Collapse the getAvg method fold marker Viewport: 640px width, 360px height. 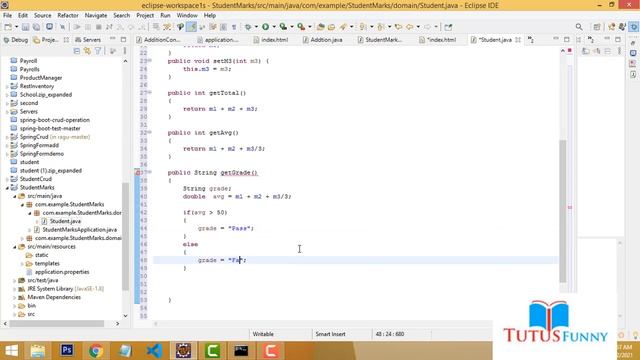pos(150,132)
